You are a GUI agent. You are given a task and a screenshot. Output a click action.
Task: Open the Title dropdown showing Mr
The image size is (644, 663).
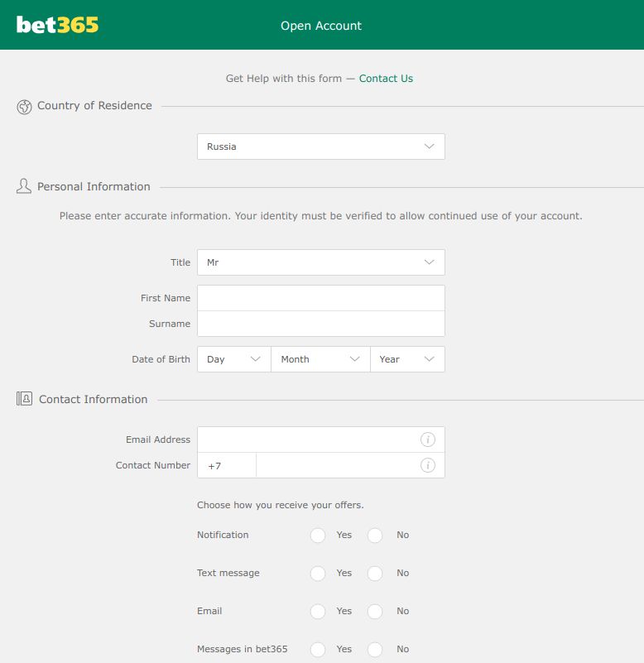click(320, 262)
